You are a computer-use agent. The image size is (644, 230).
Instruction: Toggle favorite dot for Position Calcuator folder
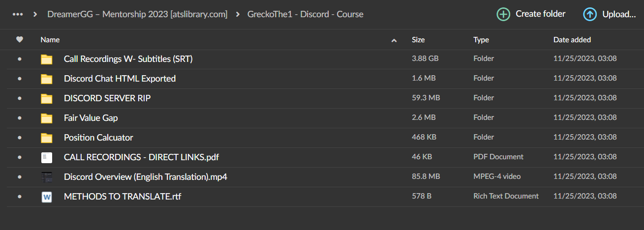[x=20, y=138]
